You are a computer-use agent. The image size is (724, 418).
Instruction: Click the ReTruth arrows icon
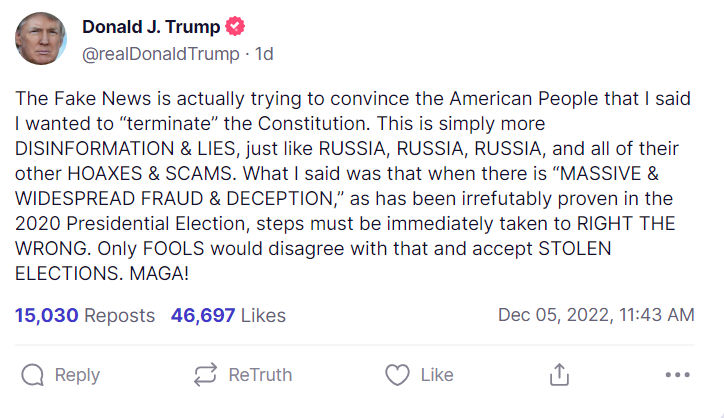[x=205, y=375]
